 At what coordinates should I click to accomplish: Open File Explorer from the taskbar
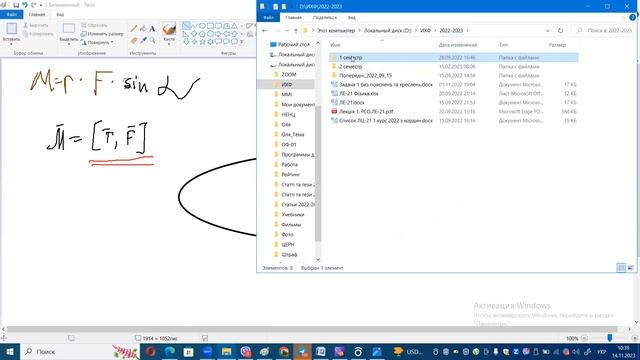[x=227, y=351]
